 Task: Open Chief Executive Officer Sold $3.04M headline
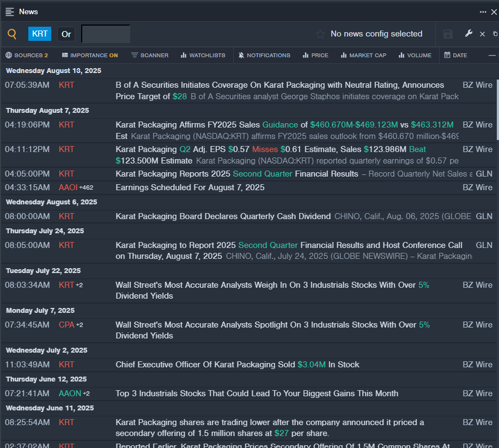point(238,365)
